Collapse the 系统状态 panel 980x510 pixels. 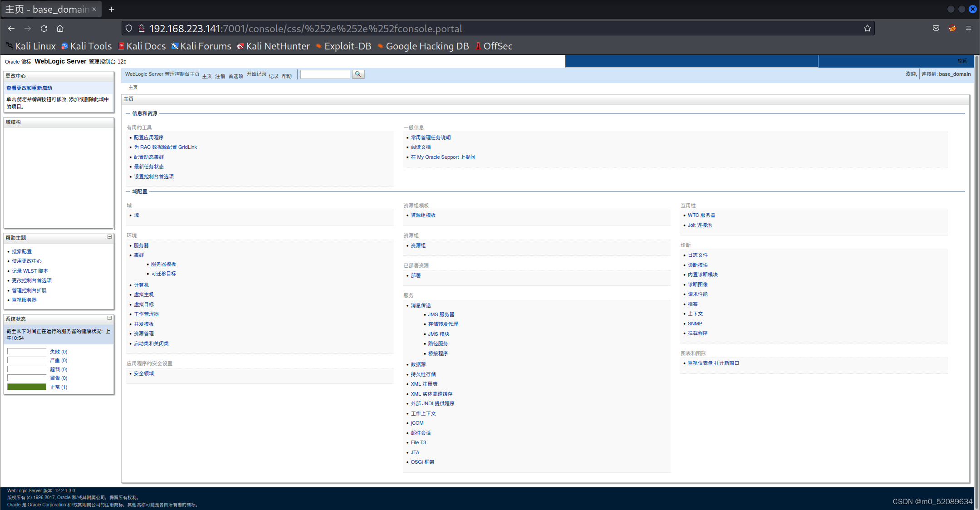[x=109, y=318]
